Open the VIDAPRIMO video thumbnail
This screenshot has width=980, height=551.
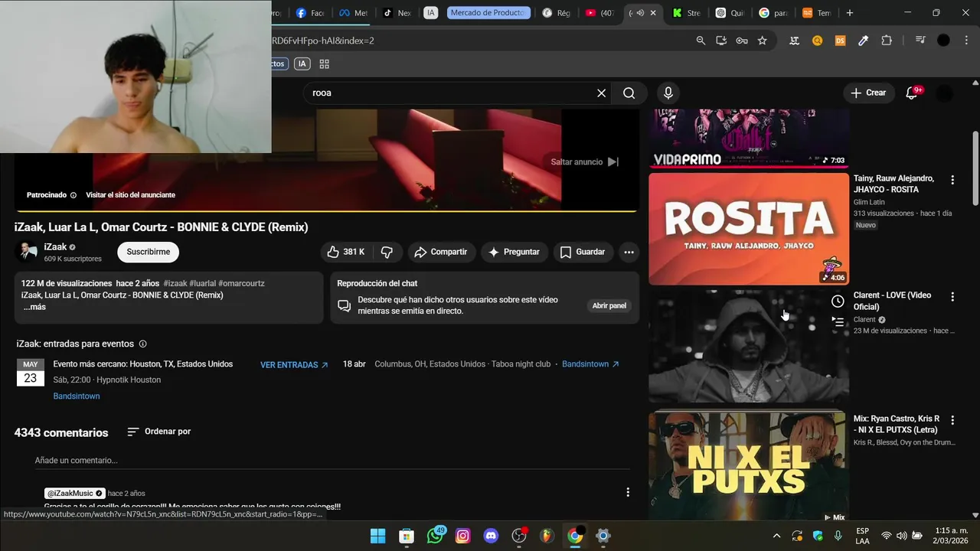(x=749, y=139)
